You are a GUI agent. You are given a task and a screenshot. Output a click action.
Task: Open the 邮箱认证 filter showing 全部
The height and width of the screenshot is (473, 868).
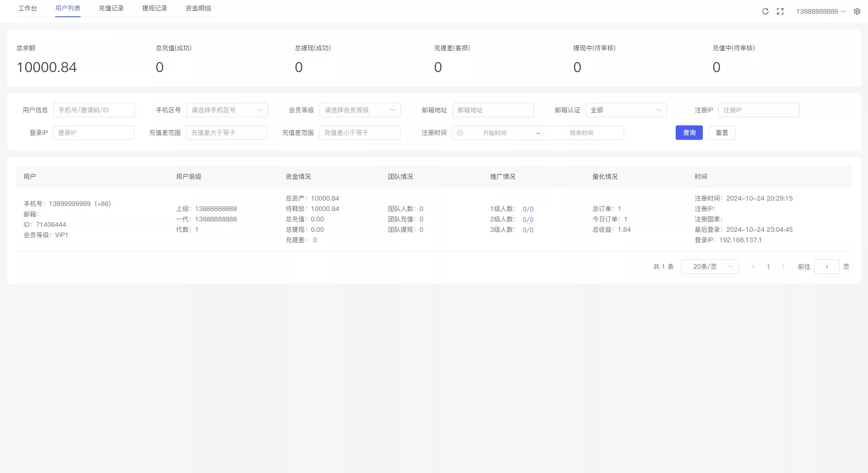click(626, 110)
